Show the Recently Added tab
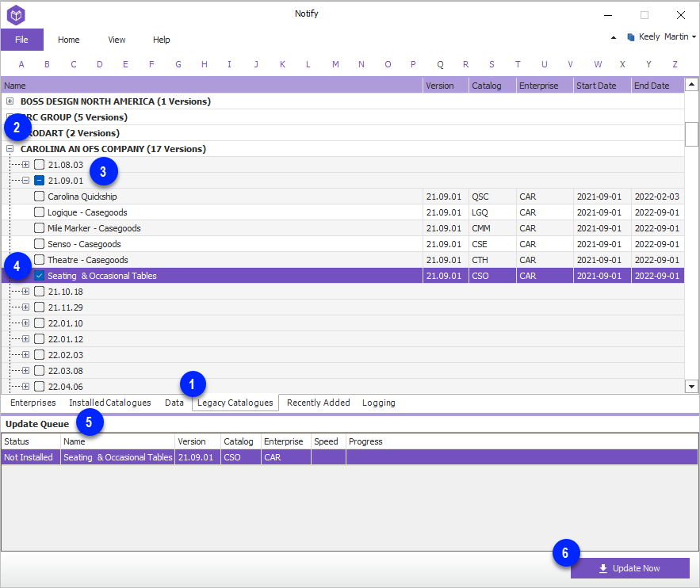The height and width of the screenshot is (588, 700). (319, 403)
